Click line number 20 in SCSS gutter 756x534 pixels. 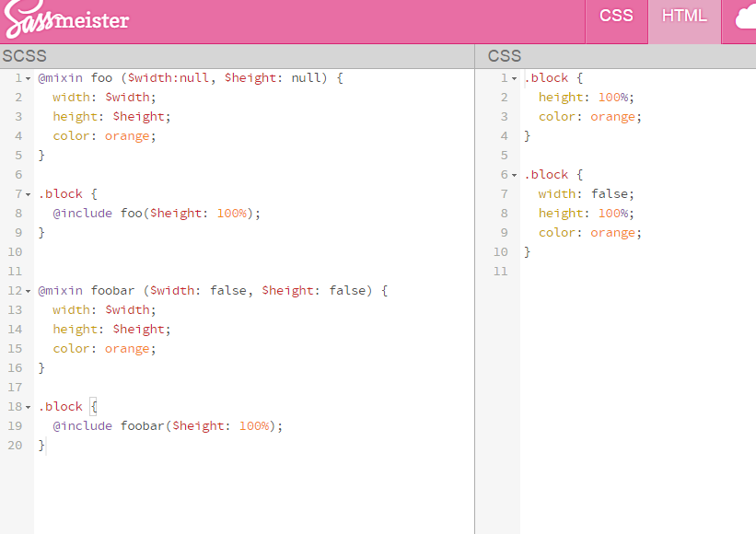pos(15,445)
